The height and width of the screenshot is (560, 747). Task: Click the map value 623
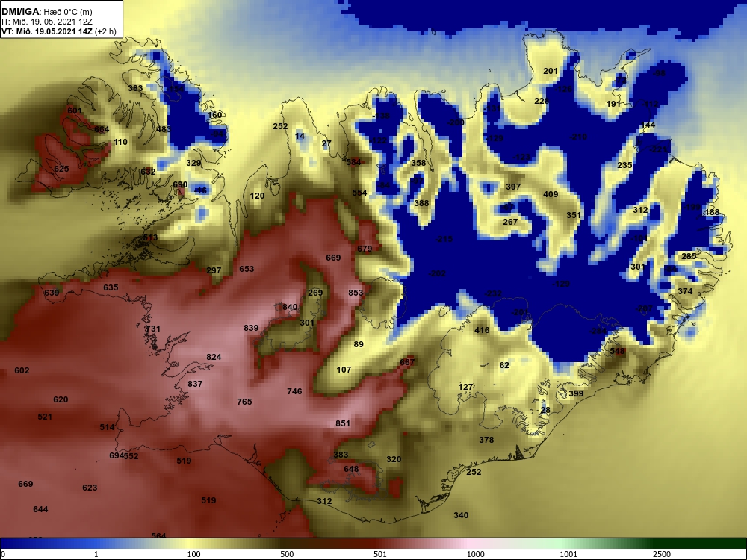pos(90,488)
